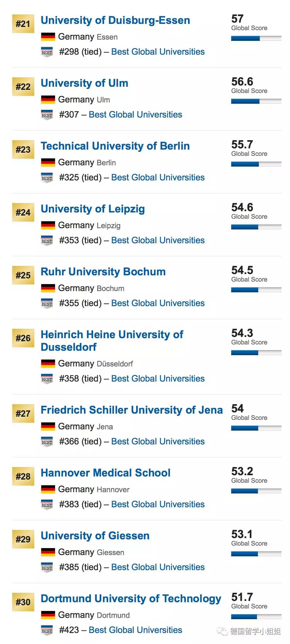Click Best Global Universities link beside #307
This screenshot has width=290, height=644.
[x=135, y=115]
